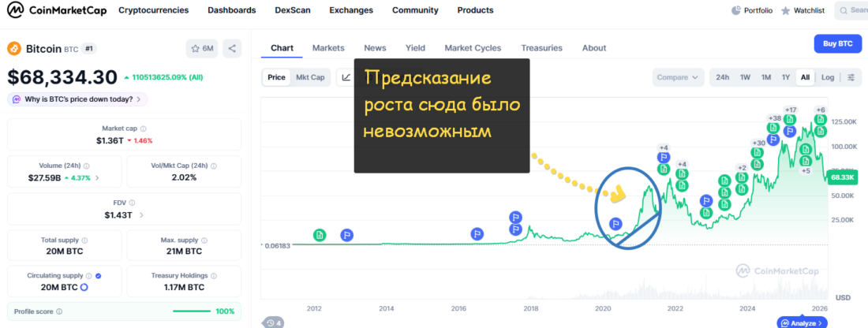
Task: Switch to the News tab
Action: click(x=375, y=48)
